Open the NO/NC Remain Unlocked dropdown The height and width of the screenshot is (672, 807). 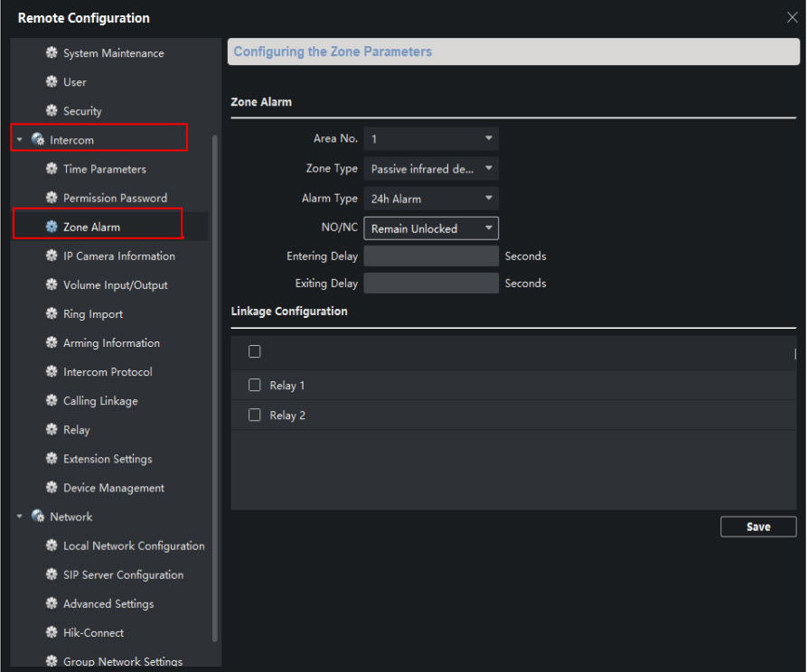[x=431, y=229]
